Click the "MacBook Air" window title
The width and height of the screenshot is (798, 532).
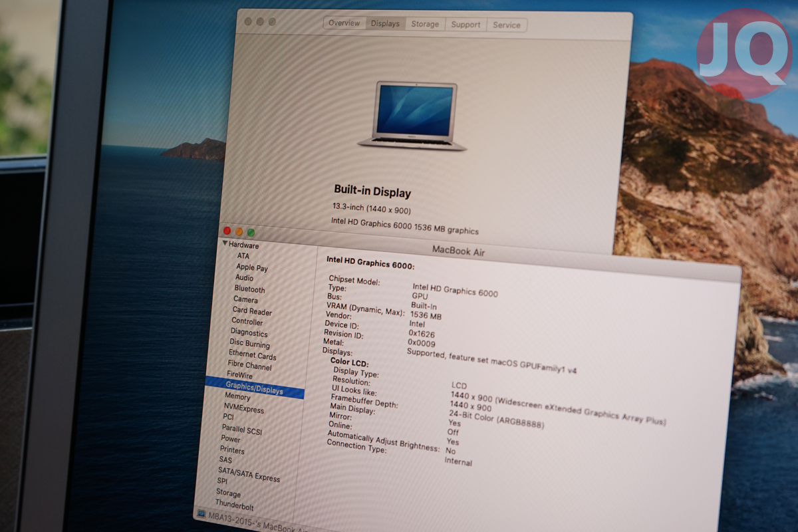[458, 250]
